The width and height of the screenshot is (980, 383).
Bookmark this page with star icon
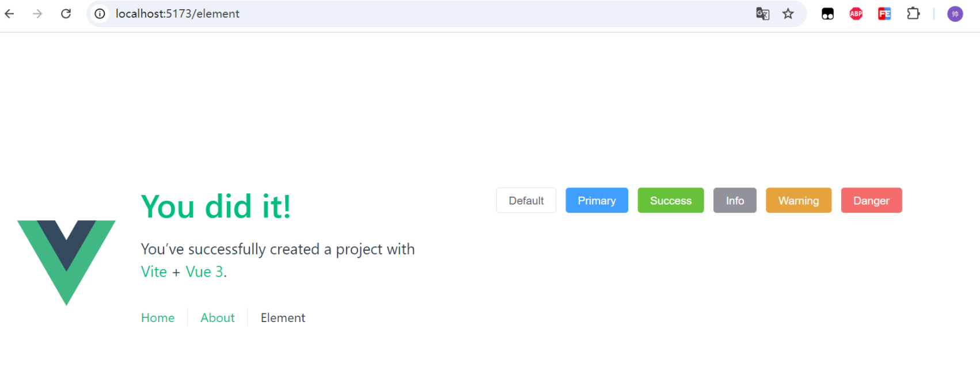point(788,14)
